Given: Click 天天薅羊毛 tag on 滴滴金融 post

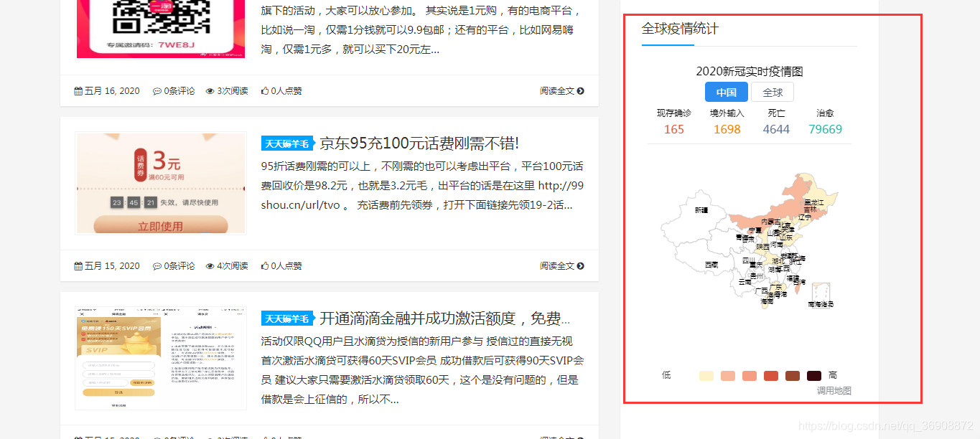Looking at the screenshot, I should 288,318.
